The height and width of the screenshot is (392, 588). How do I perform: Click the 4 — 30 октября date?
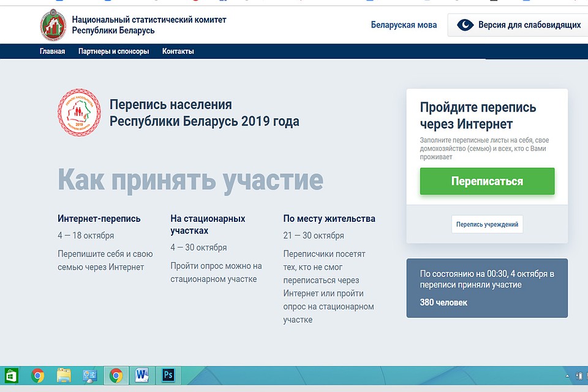[198, 247]
